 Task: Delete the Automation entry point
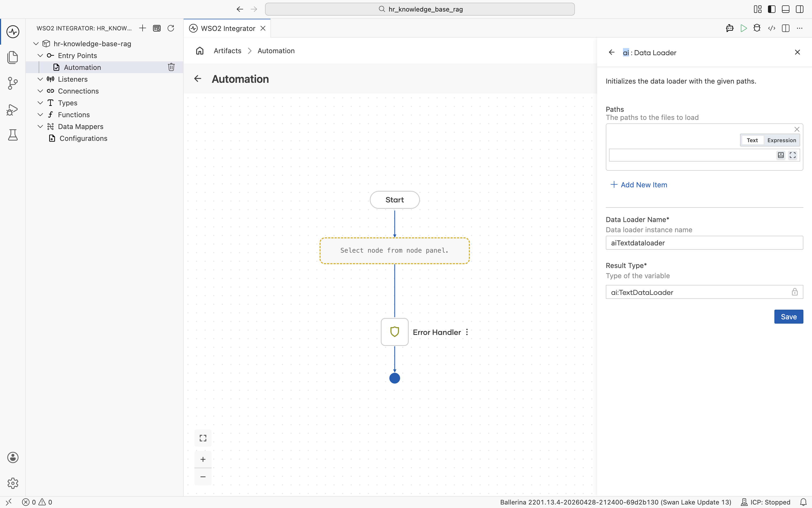171,67
